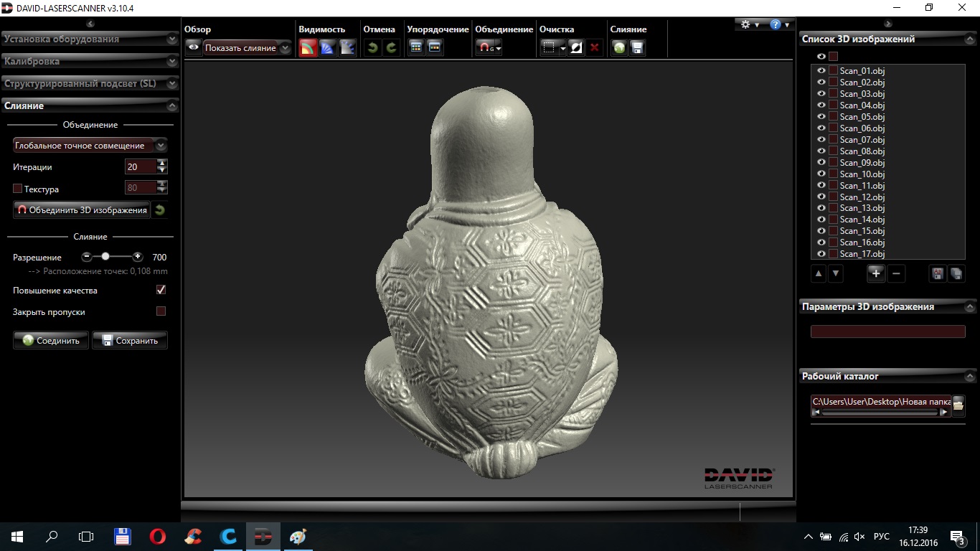Click the green fuse sphere in Слияние toolbar
Image resolution: width=980 pixels, height=551 pixels.
point(619,48)
